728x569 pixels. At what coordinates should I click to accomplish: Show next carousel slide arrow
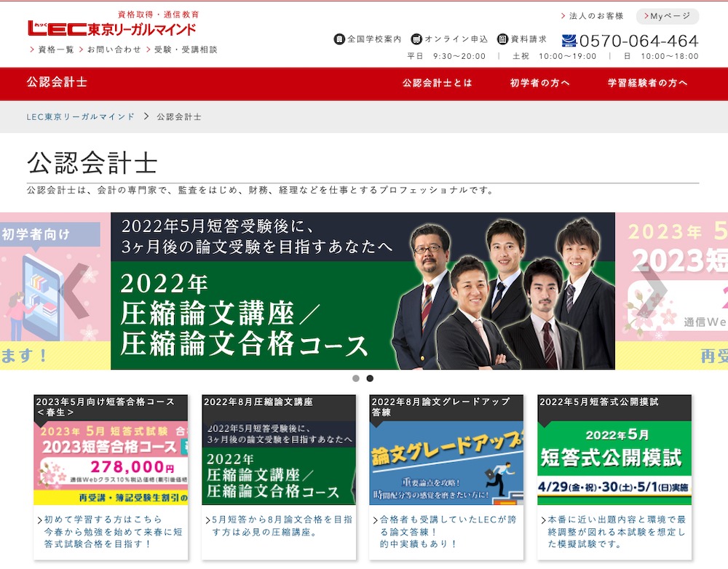tap(653, 290)
